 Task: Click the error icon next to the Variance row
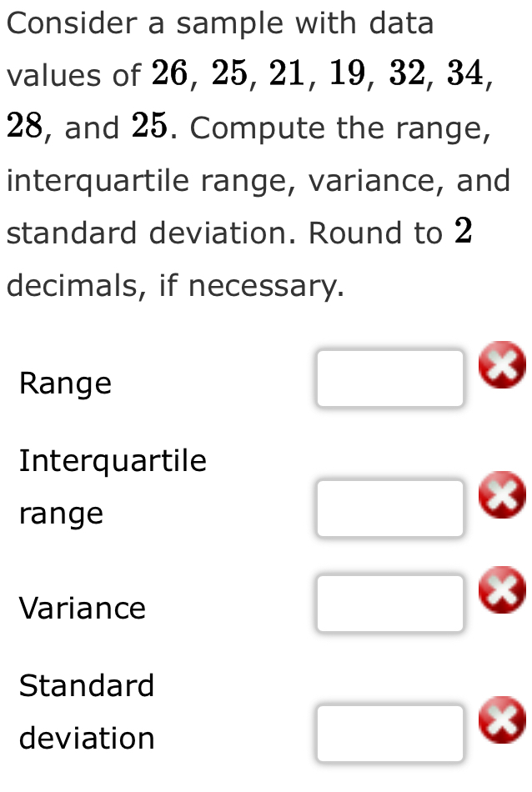(502, 590)
